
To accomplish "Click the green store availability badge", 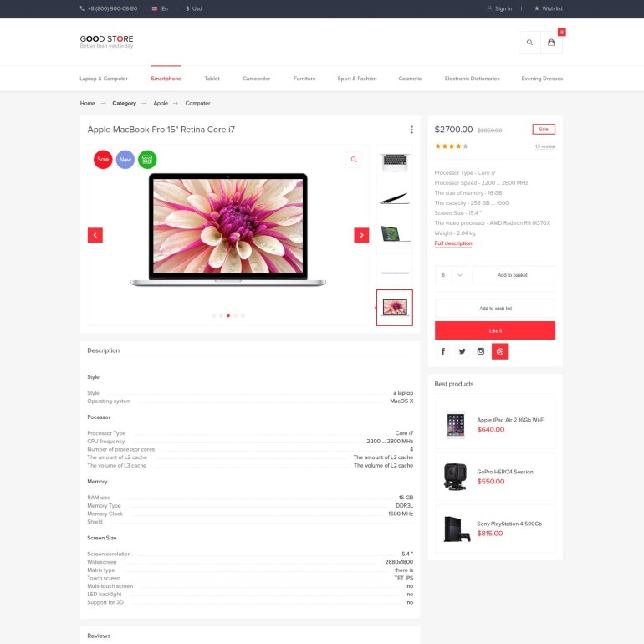I will [147, 160].
